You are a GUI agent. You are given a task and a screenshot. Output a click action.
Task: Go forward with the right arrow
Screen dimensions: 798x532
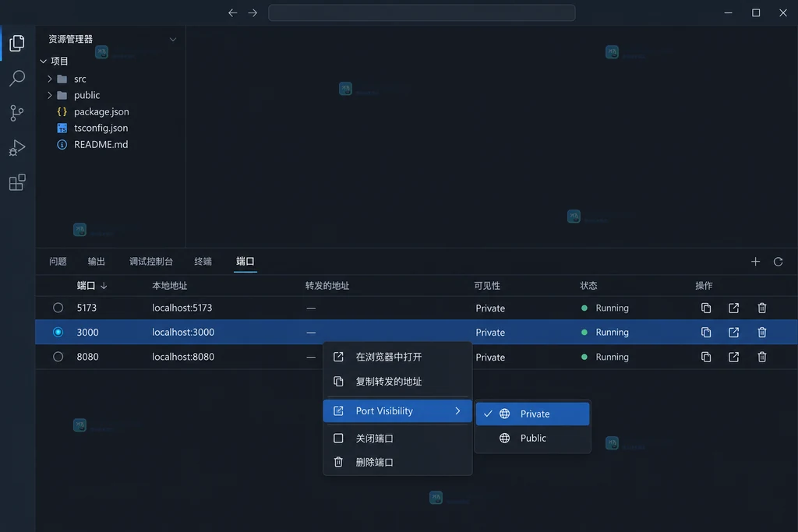pyautogui.click(x=252, y=12)
